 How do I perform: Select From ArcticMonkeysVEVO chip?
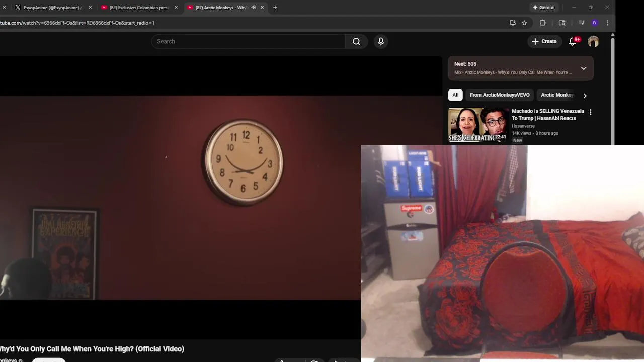point(500,95)
